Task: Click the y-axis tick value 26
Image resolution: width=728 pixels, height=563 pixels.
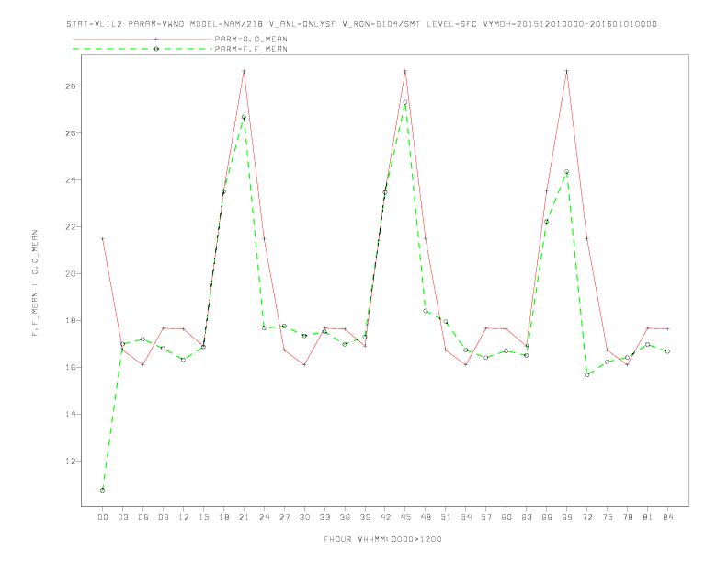Action: 70,132
